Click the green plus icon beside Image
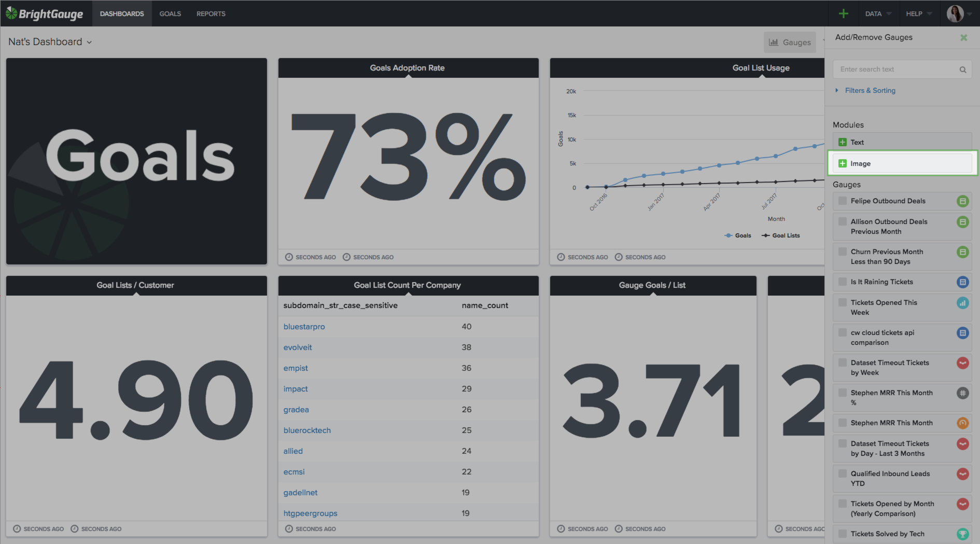 (843, 163)
